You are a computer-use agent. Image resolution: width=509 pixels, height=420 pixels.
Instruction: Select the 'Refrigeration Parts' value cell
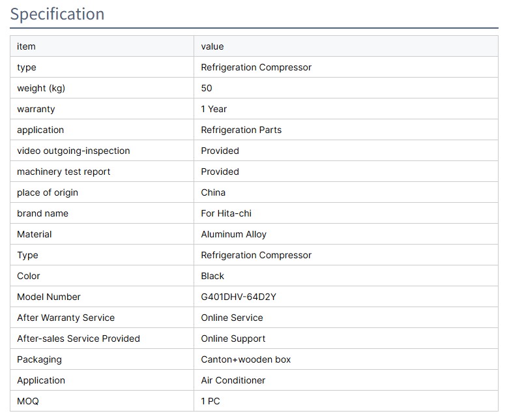point(241,130)
